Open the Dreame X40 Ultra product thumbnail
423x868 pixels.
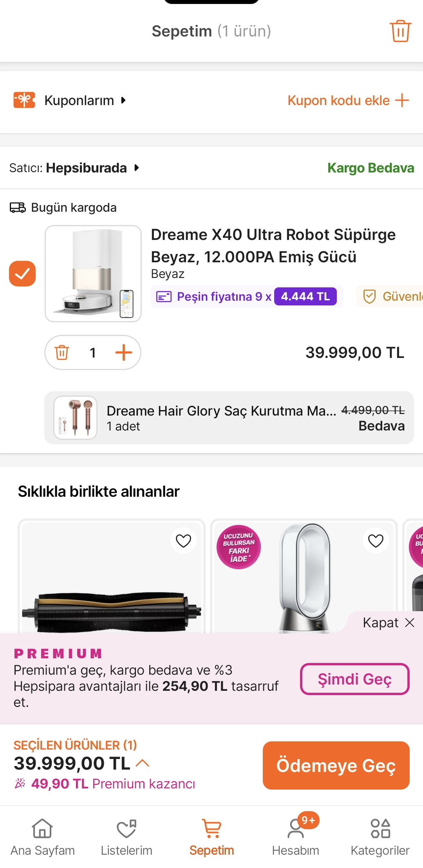coord(93,274)
